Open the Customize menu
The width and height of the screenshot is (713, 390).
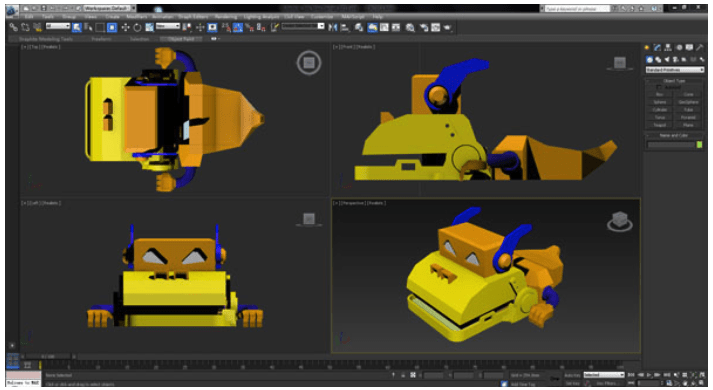[x=322, y=17]
